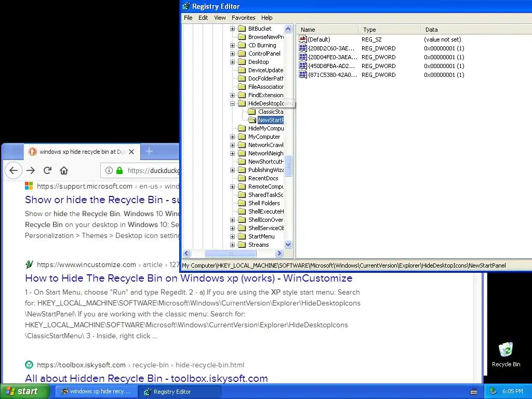Select the ClassicStartMenu folder icon
The image size is (532, 399).
pos(252,112)
